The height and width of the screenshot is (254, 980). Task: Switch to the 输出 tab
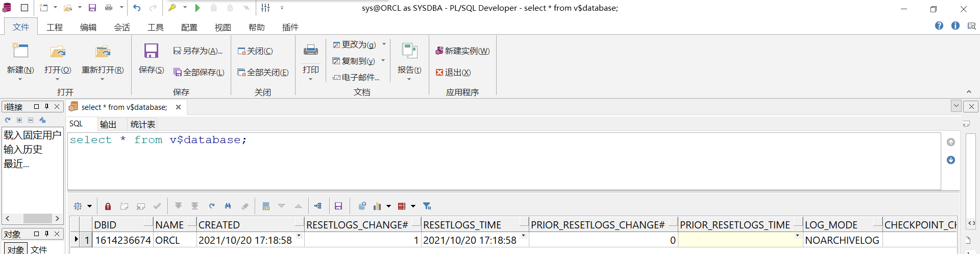point(108,124)
